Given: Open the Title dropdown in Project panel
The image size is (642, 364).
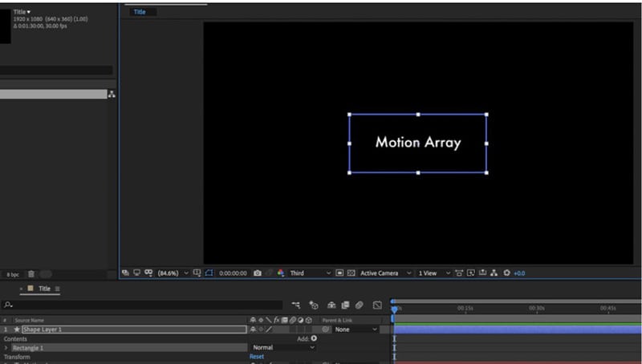Looking at the screenshot, I should tap(22, 12).
